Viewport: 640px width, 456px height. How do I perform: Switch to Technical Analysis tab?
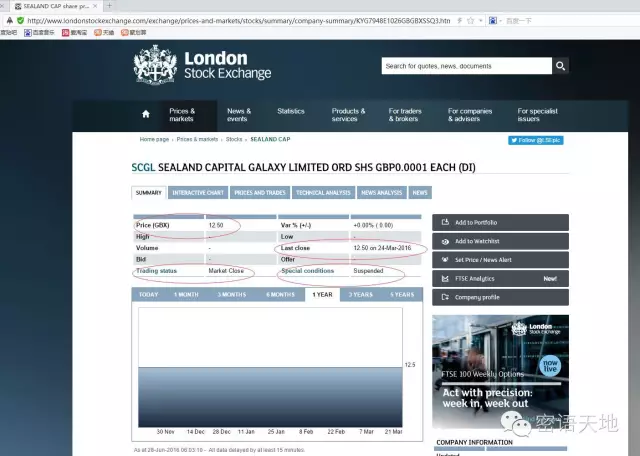coord(323,193)
